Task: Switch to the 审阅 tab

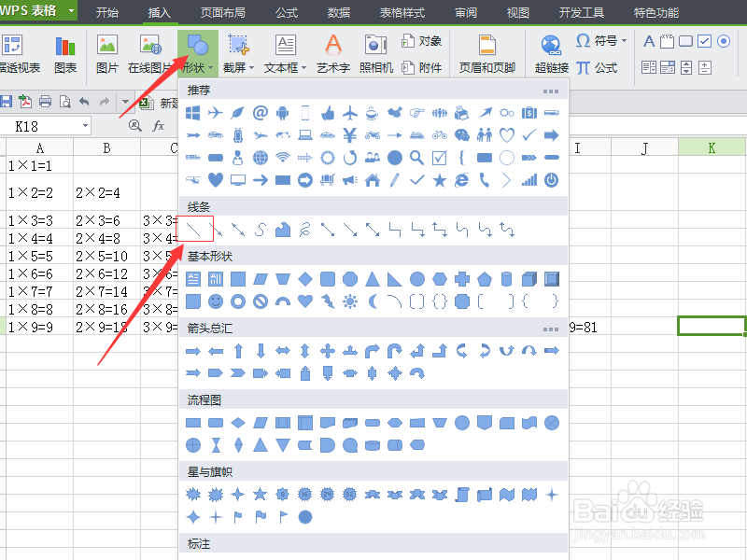Action: (x=465, y=12)
